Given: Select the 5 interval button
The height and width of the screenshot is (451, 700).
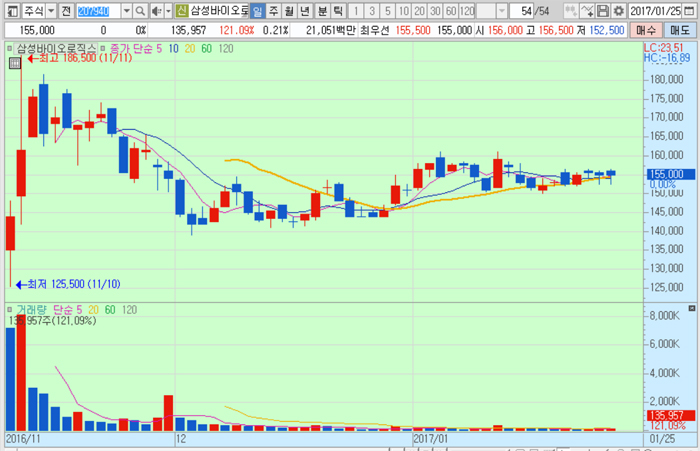Looking at the screenshot, I should [388, 11].
